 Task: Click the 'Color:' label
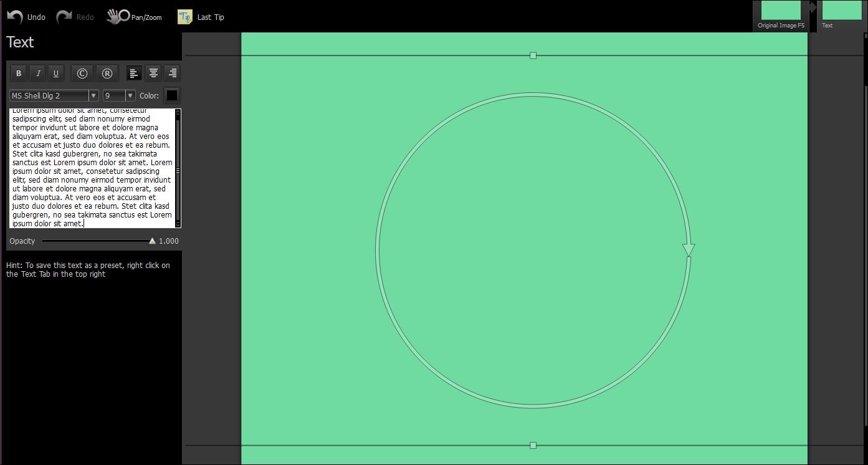click(x=149, y=96)
